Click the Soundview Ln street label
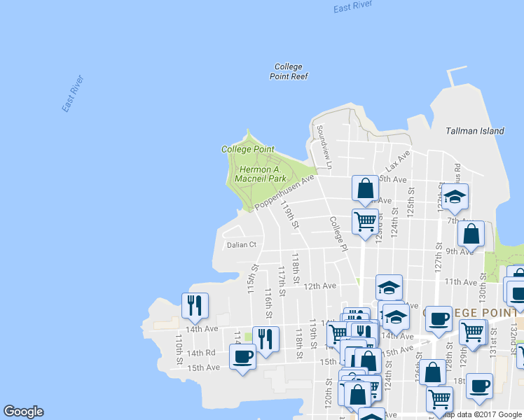 [324, 147]
